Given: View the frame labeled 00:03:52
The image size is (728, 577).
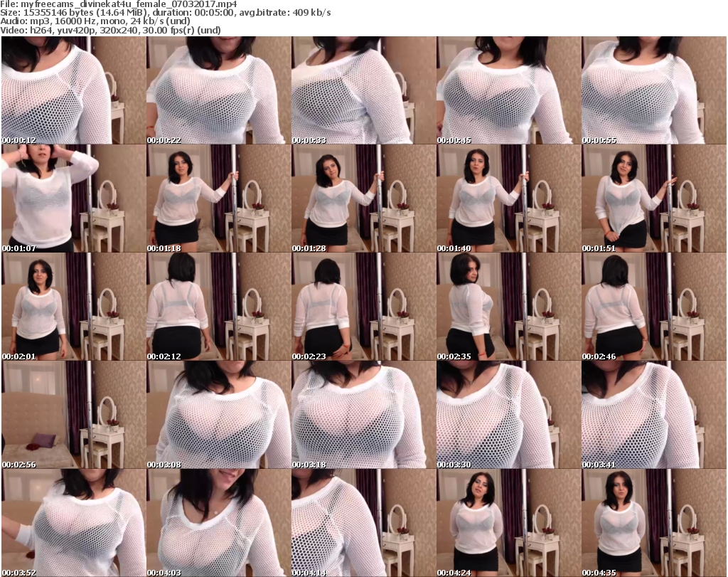Looking at the screenshot, I should click(73, 523).
